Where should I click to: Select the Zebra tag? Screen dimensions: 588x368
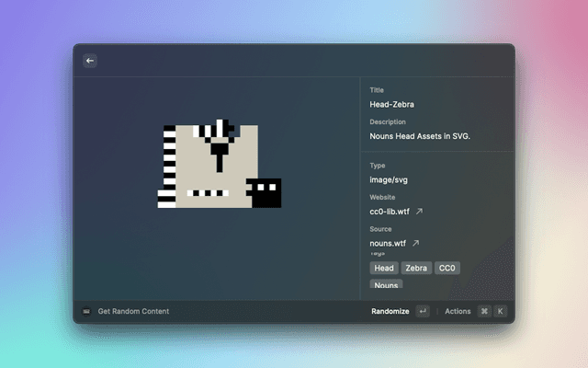pos(417,269)
